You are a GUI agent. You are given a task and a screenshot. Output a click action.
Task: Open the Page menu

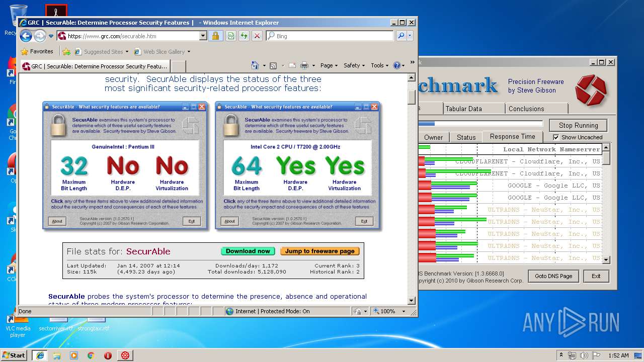tap(329, 65)
